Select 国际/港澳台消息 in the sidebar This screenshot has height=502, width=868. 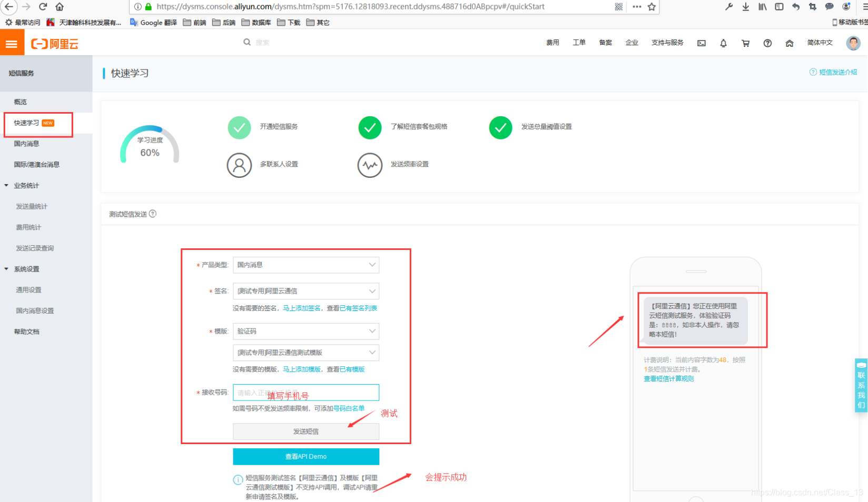point(36,165)
